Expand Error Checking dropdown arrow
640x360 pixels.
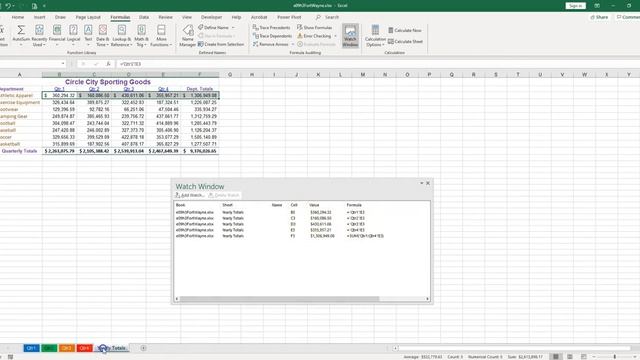336,36
